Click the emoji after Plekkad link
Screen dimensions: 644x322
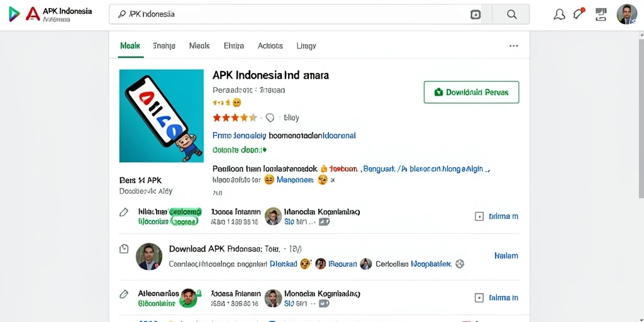(x=304, y=264)
